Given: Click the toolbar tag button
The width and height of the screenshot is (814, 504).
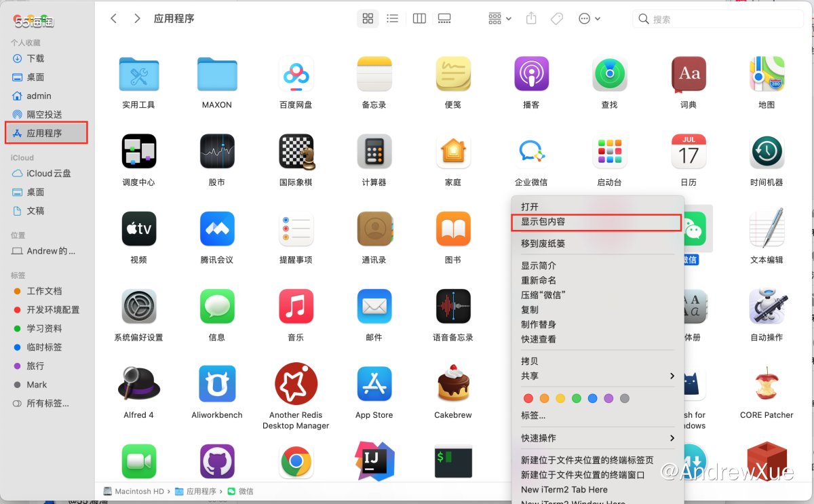Looking at the screenshot, I should (557, 18).
